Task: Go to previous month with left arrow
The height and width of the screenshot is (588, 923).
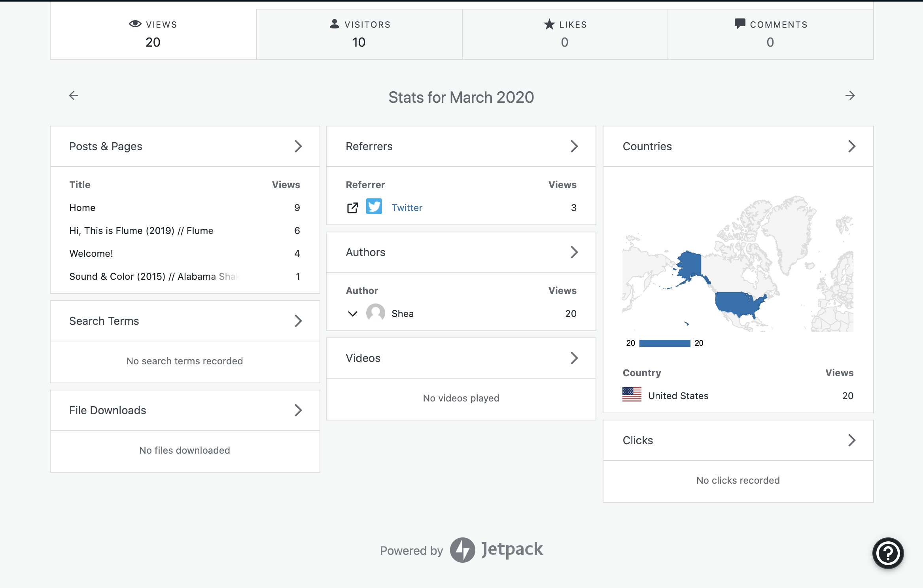Action: pos(74,96)
